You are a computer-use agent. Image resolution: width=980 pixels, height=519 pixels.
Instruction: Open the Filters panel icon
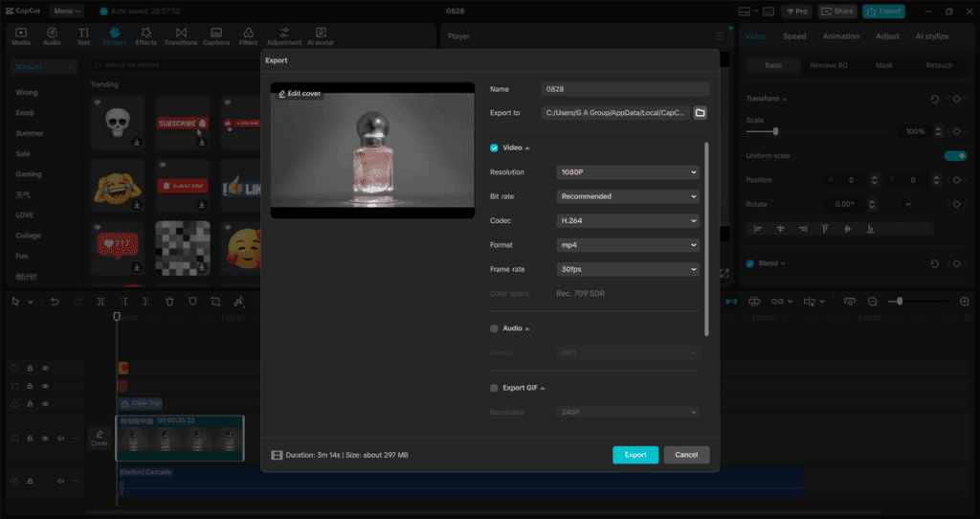[x=248, y=34]
